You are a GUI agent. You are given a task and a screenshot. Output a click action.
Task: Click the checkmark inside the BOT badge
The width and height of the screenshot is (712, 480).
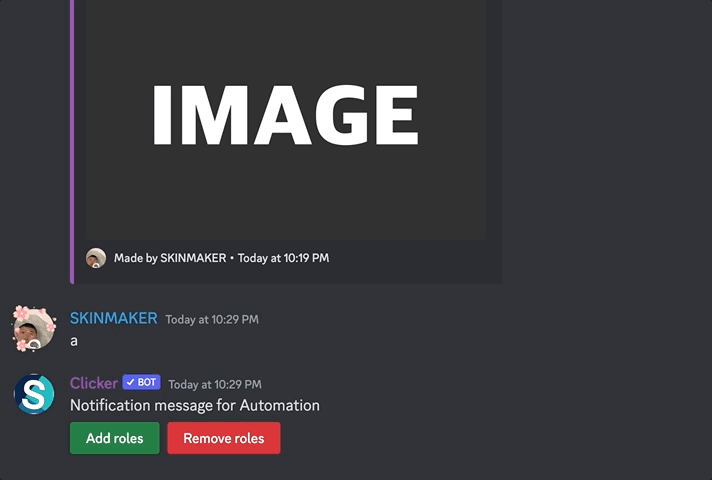(130, 383)
